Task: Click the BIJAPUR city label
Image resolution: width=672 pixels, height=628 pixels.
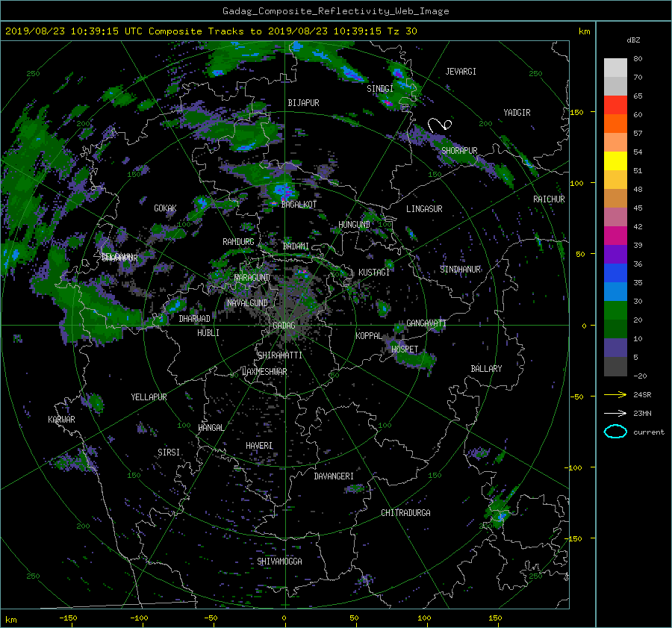Action: (303, 103)
